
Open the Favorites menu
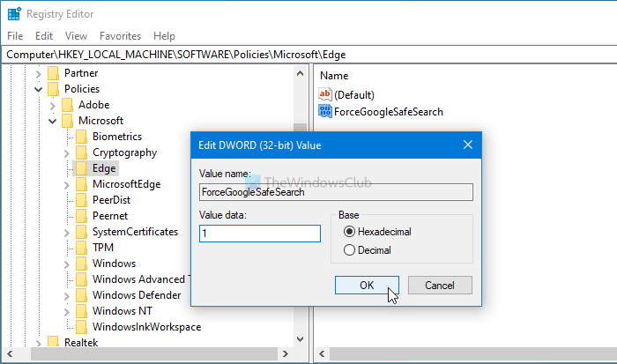(x=120, y=36)
